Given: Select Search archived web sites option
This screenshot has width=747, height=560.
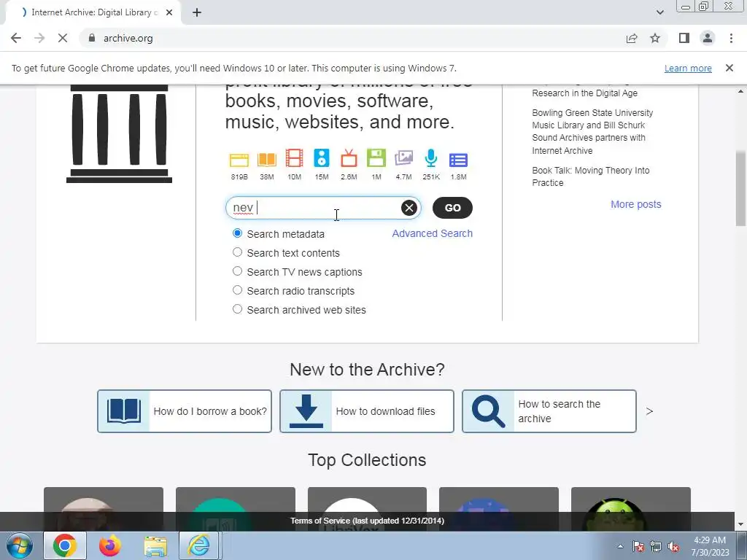Looking at the screenshot, I should pos(237,309).
